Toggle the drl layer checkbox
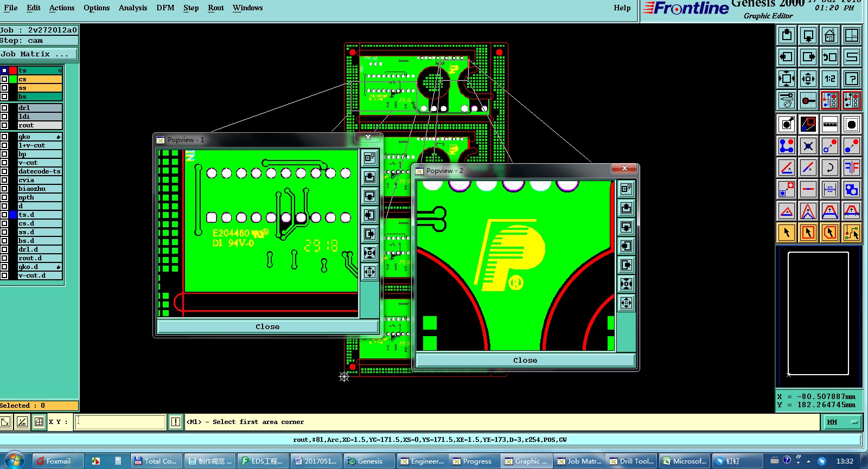The height and width of the screenshot is (469, 868). click(x=4, y=108)
